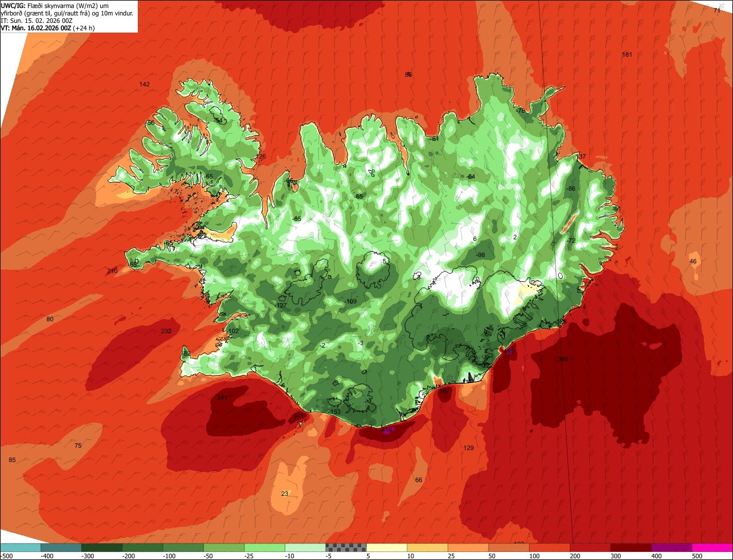Viewport: 733px width, 560px height.
Task: Click the map value 341 in dark red area
Action: (x=222, y=397)
